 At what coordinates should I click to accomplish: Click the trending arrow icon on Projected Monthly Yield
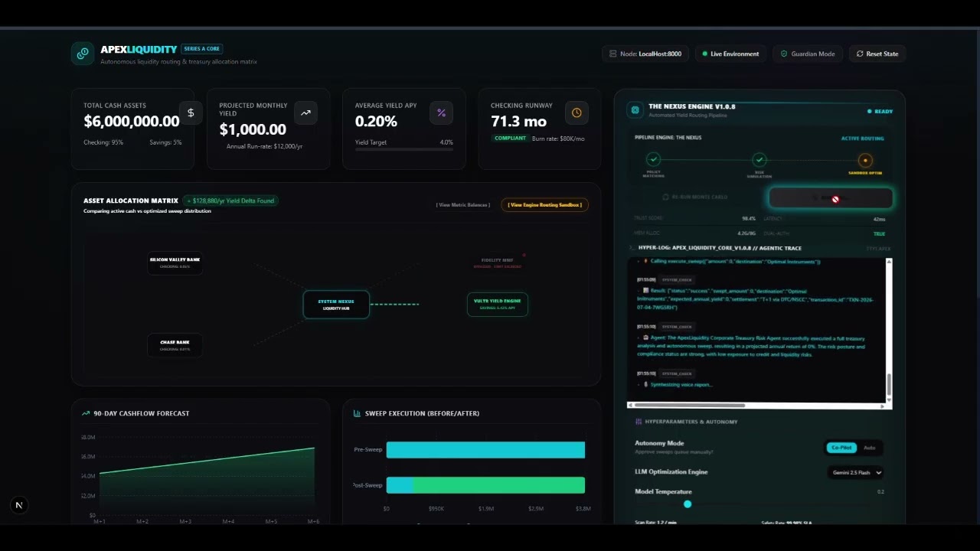[305, 112]
